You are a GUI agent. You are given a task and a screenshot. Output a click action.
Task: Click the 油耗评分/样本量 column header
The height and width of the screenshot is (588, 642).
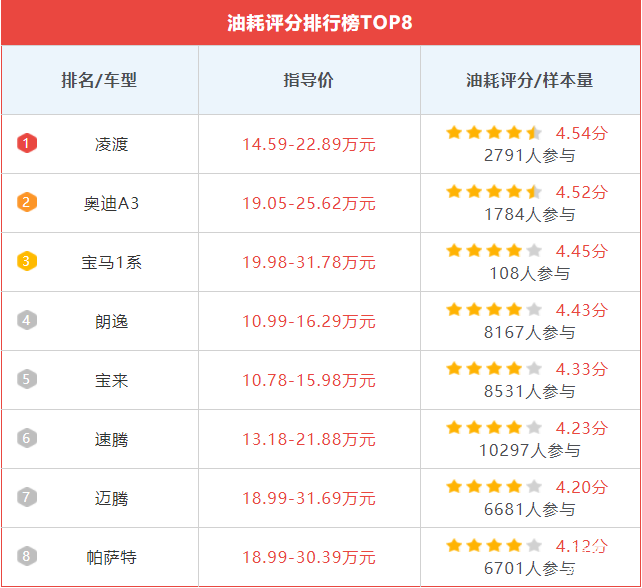[x=530, y=80]
